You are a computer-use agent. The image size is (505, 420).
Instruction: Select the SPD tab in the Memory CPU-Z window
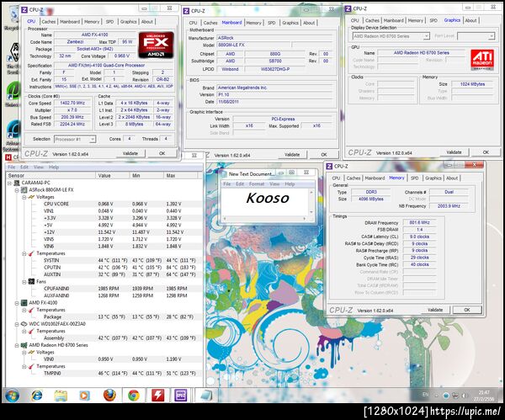pos(414,178)
